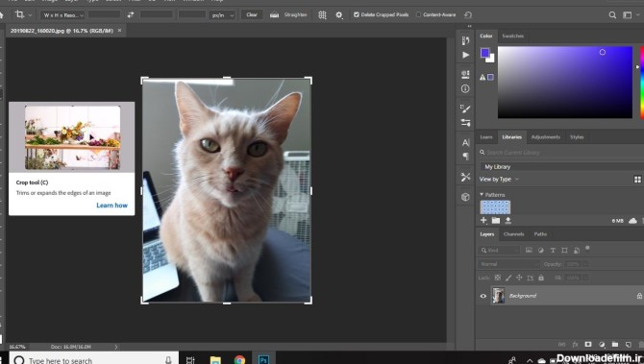Open the Actions panel play icon

tap(465, 55)
